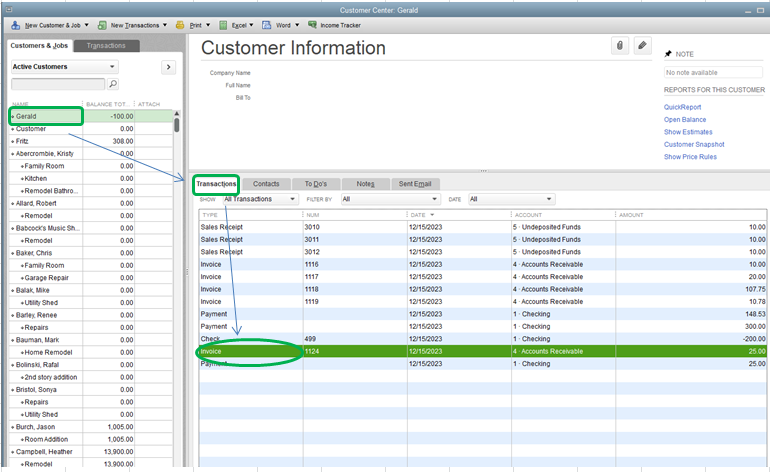Open Open Balance report link
Image resolution: width=770 pixels, height=472 pixels.
coord(685,119)
